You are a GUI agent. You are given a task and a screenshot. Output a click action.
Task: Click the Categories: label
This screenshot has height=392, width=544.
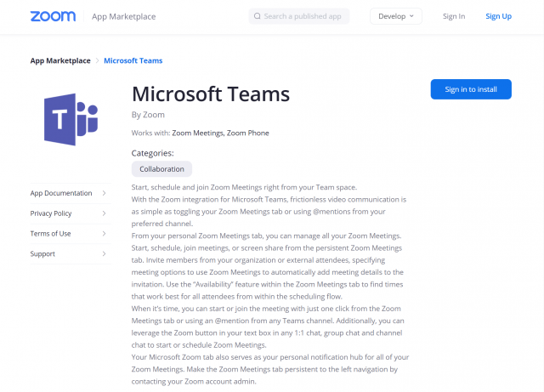pyautogui.click(x=153, y=153)
